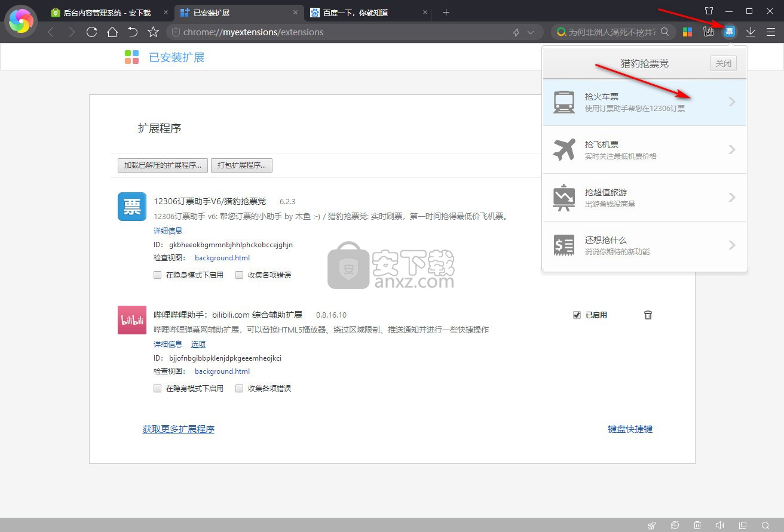Click 打包扩展程序 button
Viewport: 784px width, 532px height.
pos(241,165)
